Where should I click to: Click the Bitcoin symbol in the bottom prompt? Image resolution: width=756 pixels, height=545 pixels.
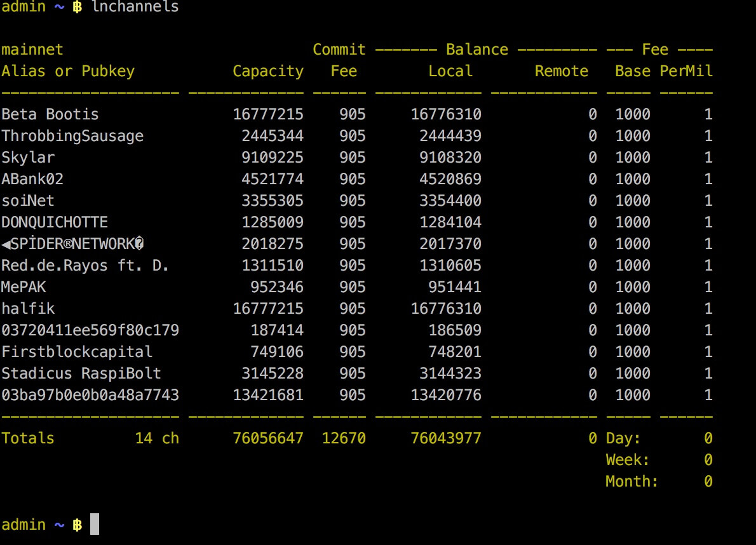(78, 525)
